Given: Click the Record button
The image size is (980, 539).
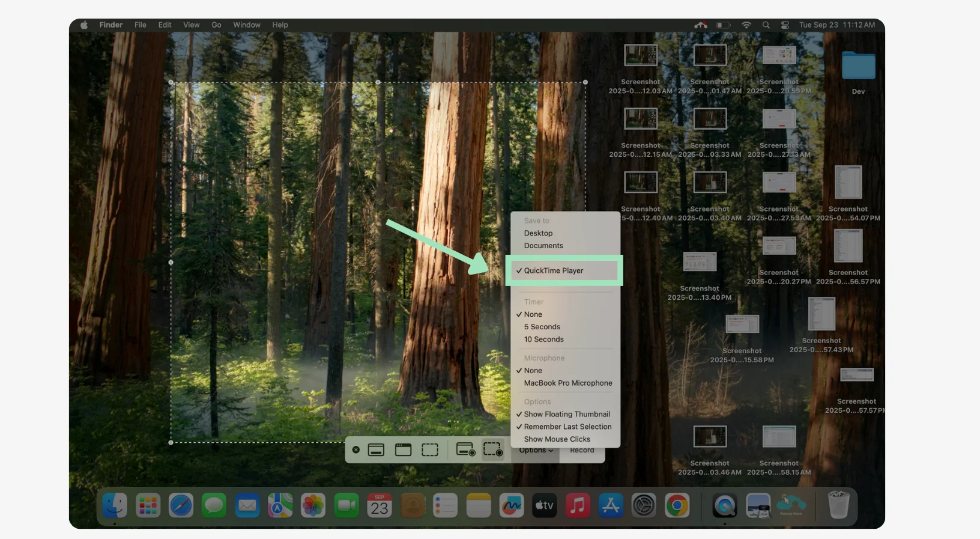Looking at the screenshot, I should [582, 450].
